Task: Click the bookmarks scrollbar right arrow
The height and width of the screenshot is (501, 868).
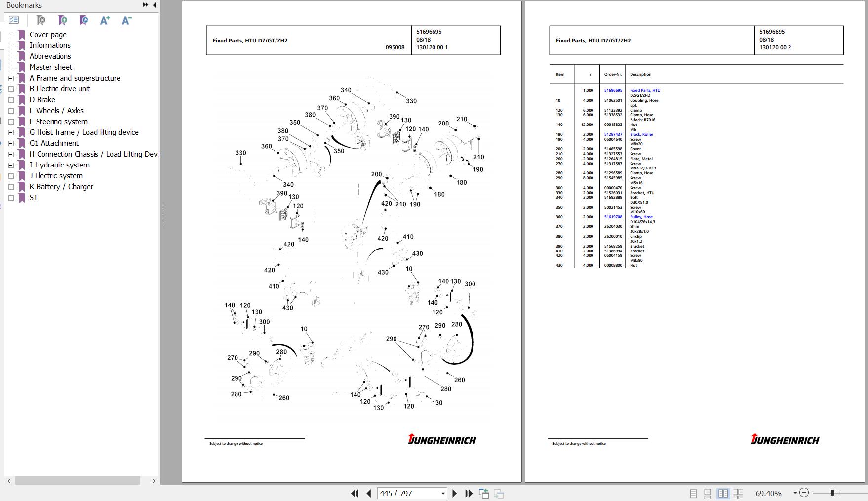Action: tap(154, 481)
